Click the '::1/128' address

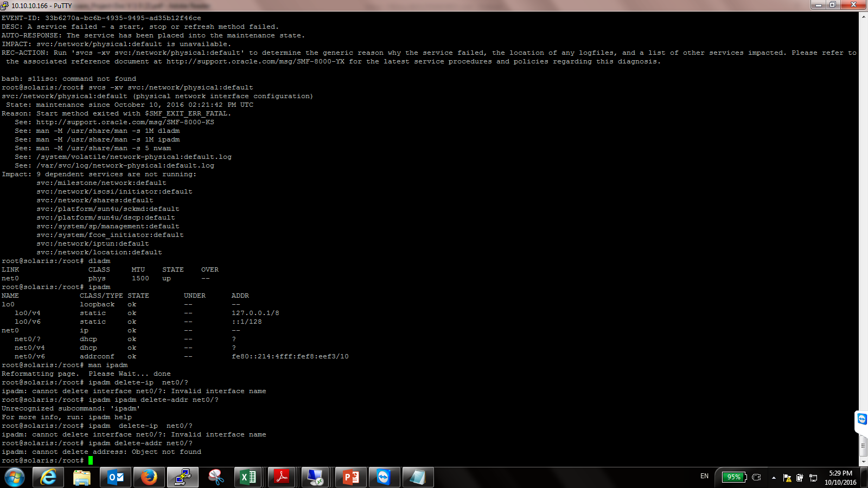(247, 322)
